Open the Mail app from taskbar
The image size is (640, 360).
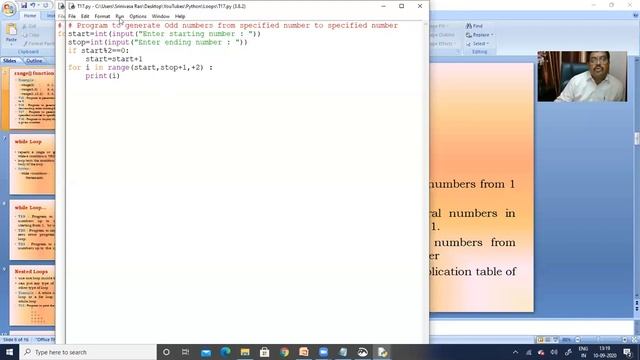(206, 352)
